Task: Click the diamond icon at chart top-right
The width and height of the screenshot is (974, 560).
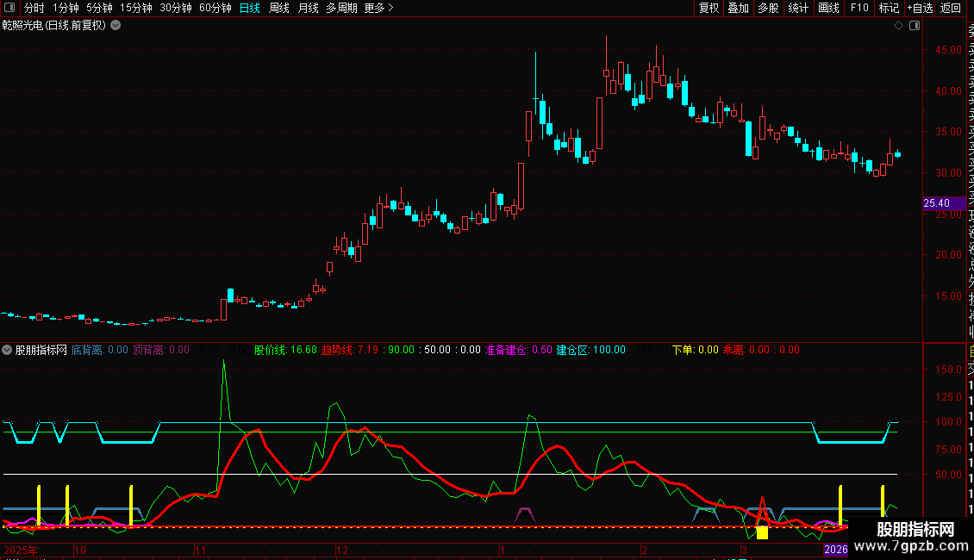Action: [898, 26]
